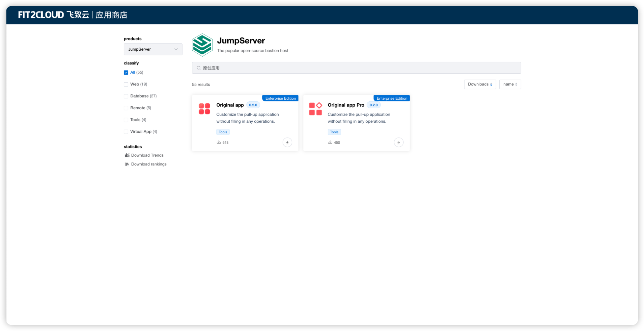Check the Remote (5) category
Image resolution: width=644 pixels, height=331 pixels.
coord(126,108)
